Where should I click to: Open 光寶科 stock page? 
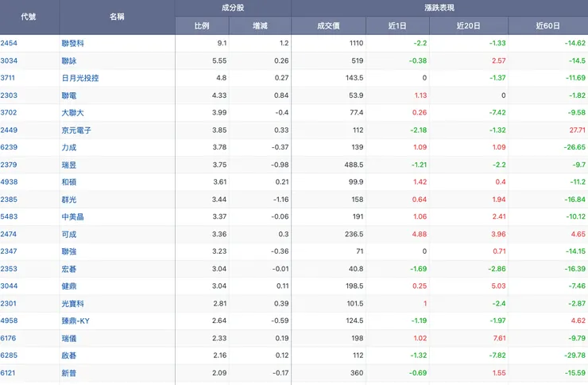click(x=73, y=304)
